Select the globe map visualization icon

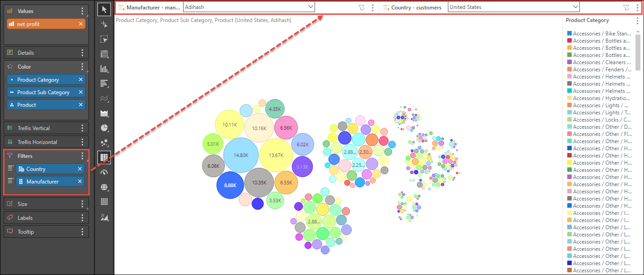point(105,187)
